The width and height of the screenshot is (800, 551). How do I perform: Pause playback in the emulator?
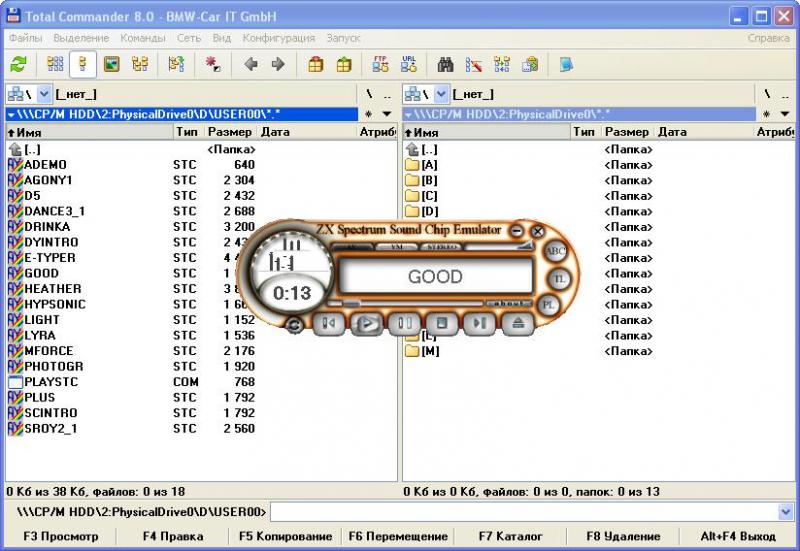405,323
